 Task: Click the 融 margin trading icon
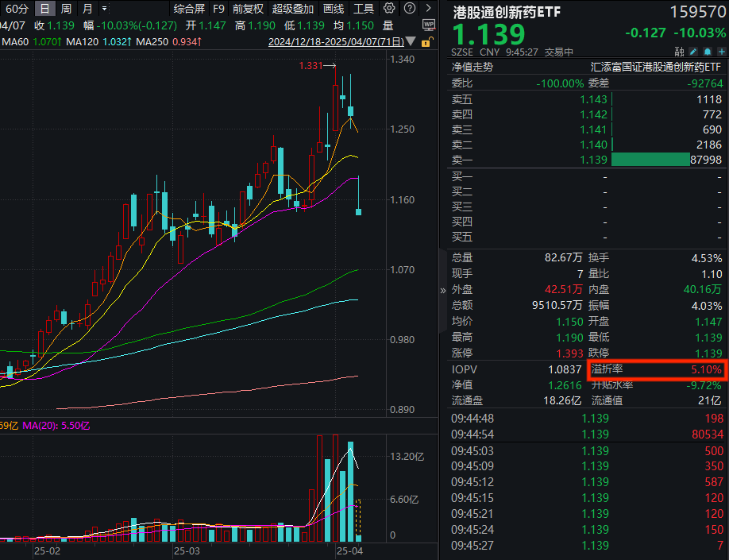point(679,51)
